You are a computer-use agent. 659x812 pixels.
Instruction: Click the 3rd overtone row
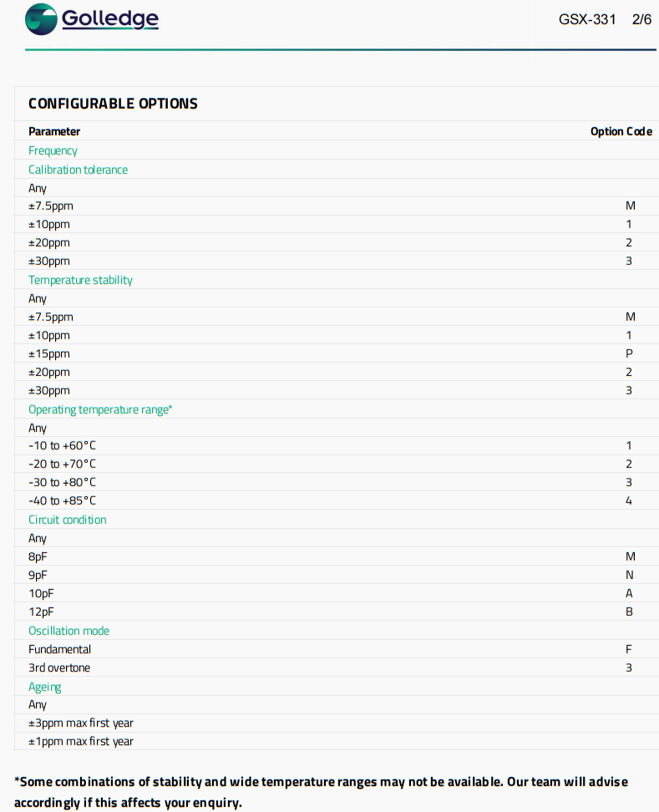(59, 667)
